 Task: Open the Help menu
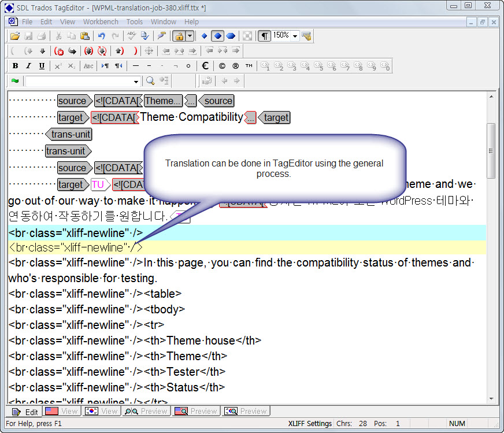pyautogui.click(x=191, y=22)
